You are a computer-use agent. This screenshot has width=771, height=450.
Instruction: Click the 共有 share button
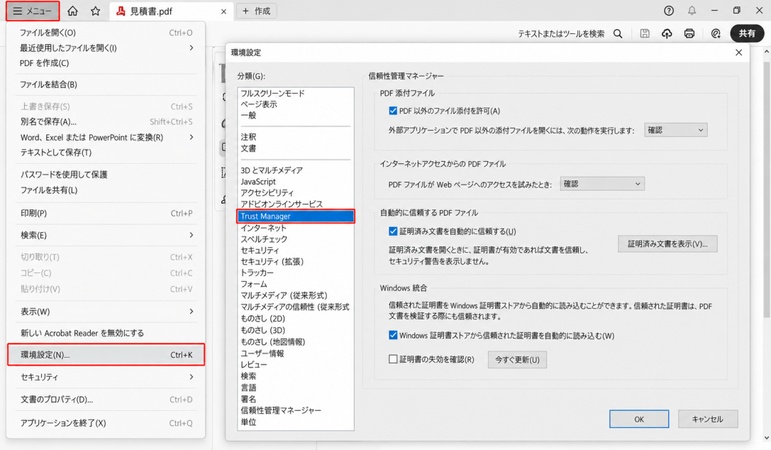[x=747, y=33]
